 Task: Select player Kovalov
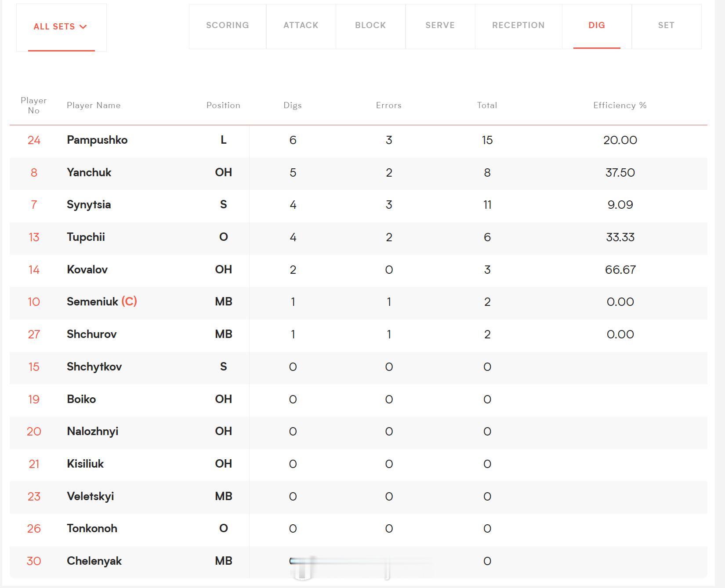coord(87,269)
